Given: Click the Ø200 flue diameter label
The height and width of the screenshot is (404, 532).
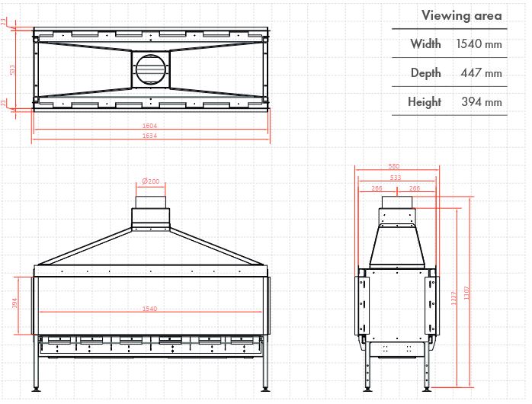Looking at the screenshot, I should (x=150, y=181).
